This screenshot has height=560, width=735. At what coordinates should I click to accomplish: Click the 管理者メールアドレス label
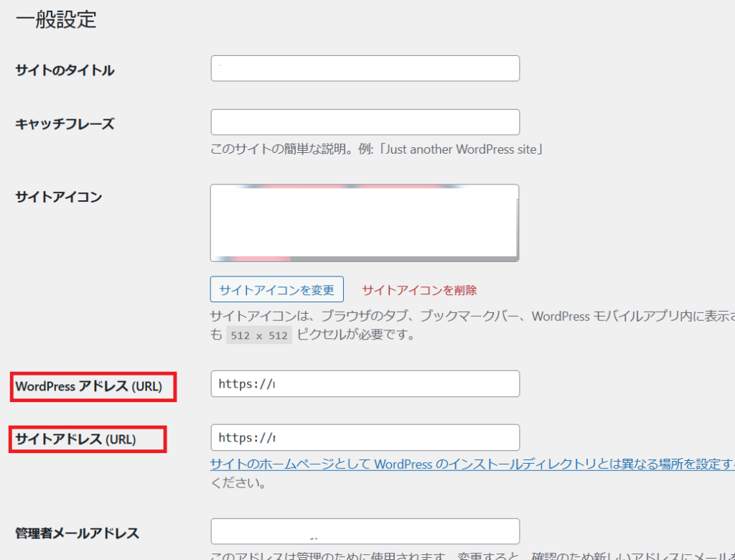coord(77,533)
